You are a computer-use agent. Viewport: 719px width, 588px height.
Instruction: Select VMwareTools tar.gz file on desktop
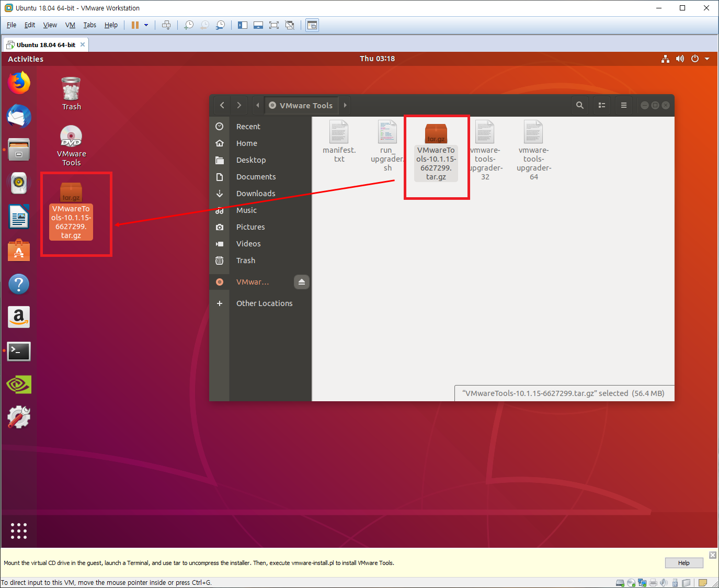click(x=71, y=211)
